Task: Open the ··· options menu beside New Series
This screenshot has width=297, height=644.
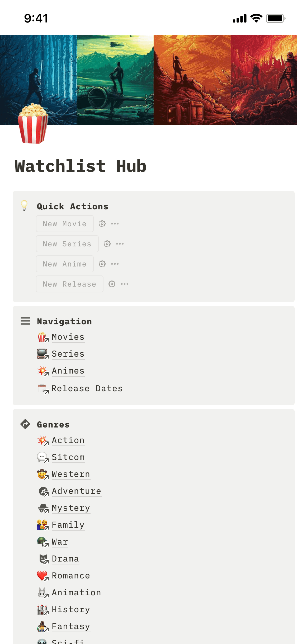Action: pos(120,243)
